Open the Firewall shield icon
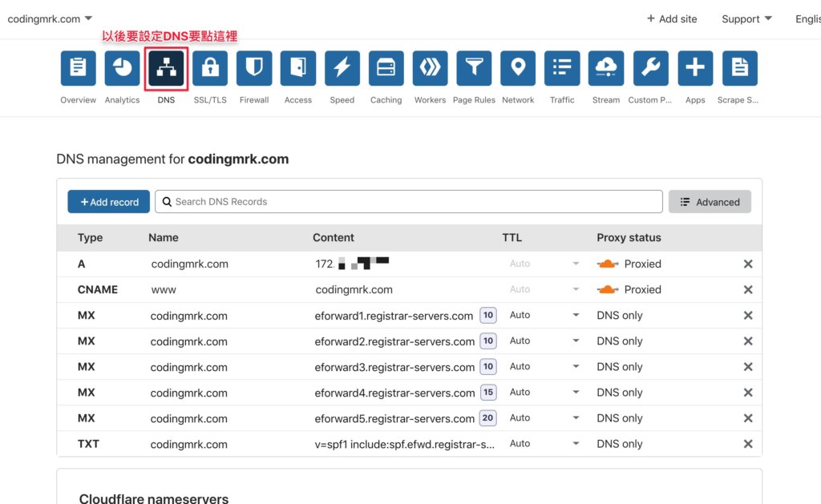The width and height of the screenshot is (821, 504). pyautogui.click(x=254, y=68)
